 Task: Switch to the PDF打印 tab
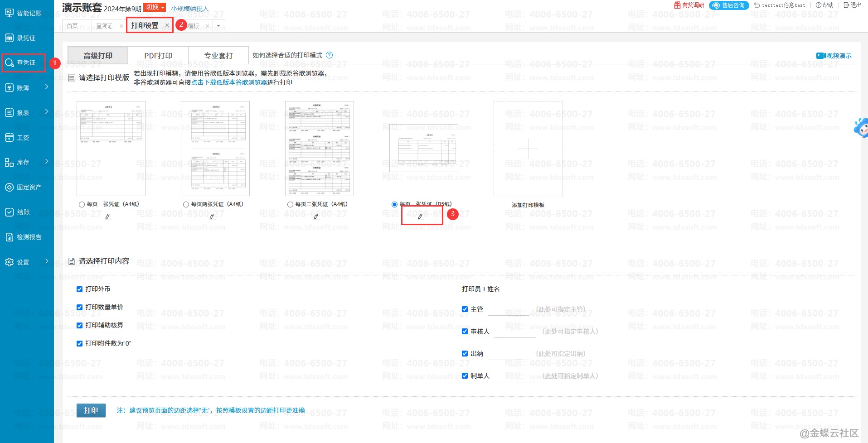tap(158, 56)
